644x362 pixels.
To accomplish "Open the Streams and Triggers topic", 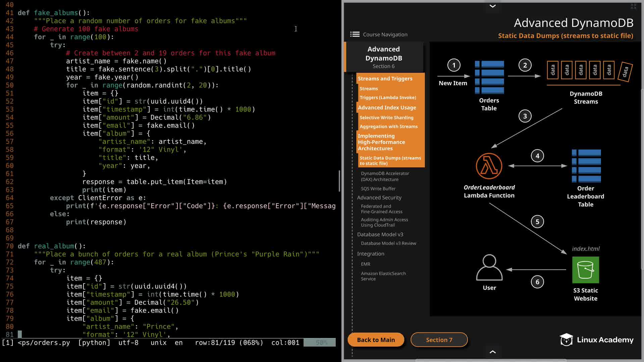I will (x=385, y=78).
